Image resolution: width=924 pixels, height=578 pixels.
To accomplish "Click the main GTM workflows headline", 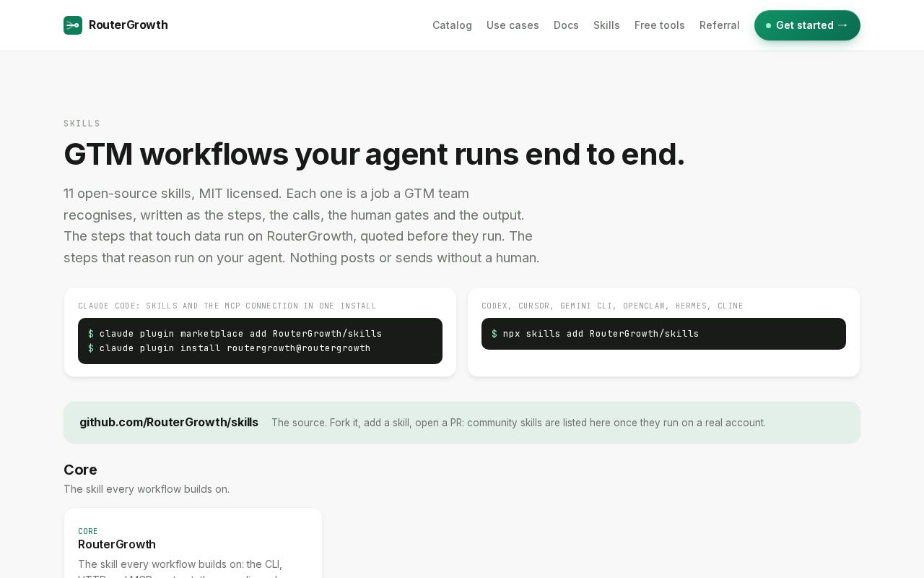I will [374, 154].
